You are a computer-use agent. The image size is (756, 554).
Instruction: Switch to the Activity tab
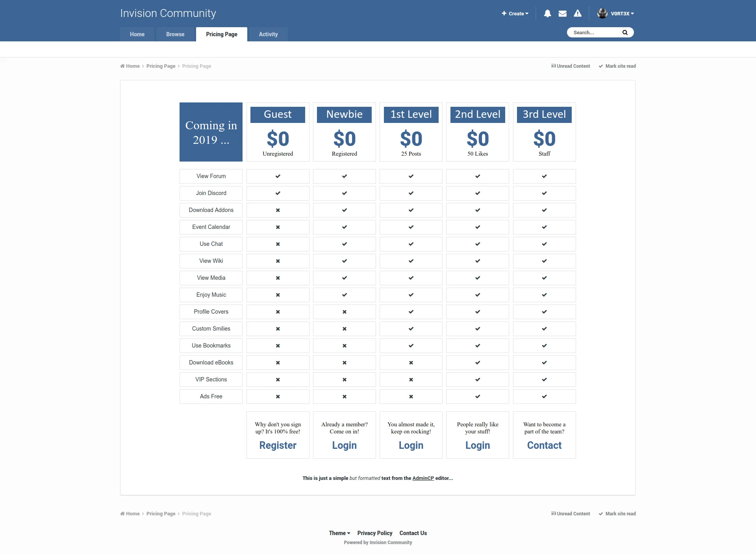pyautogui.click(x=268, y=34)
